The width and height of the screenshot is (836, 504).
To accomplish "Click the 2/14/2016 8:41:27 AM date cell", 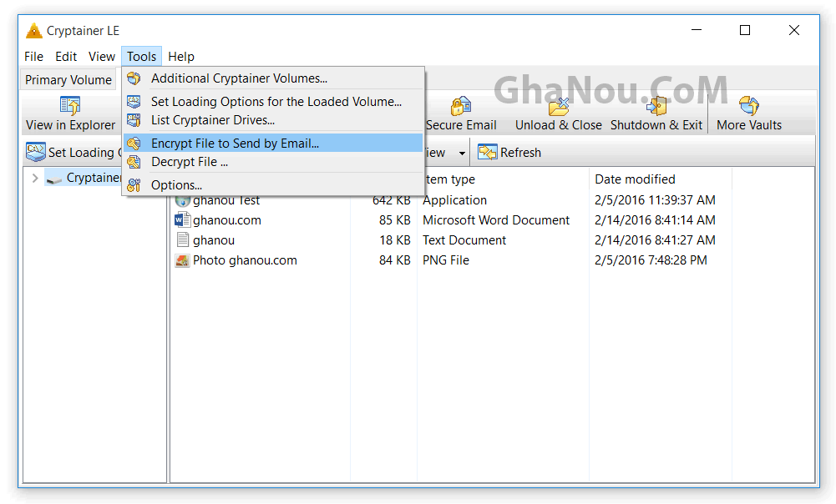I will (656, 241).
